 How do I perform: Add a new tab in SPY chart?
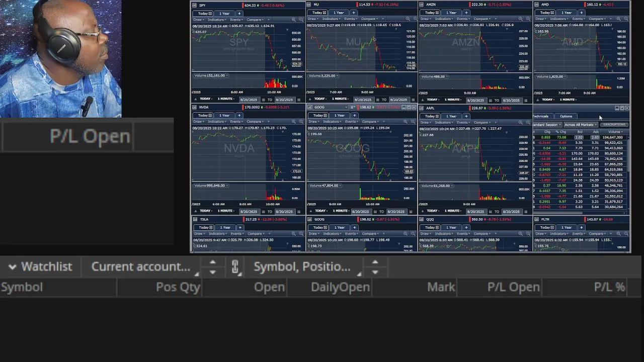click(x=239, y=13)
